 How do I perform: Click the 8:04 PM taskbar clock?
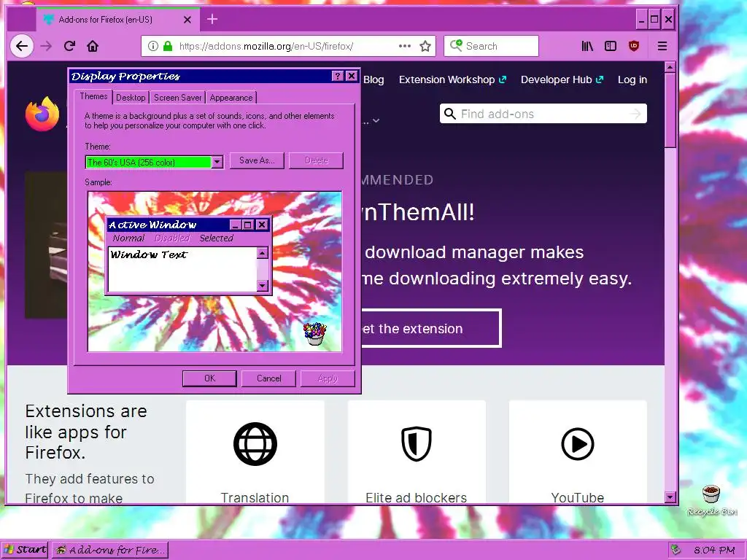click(714, 550)
